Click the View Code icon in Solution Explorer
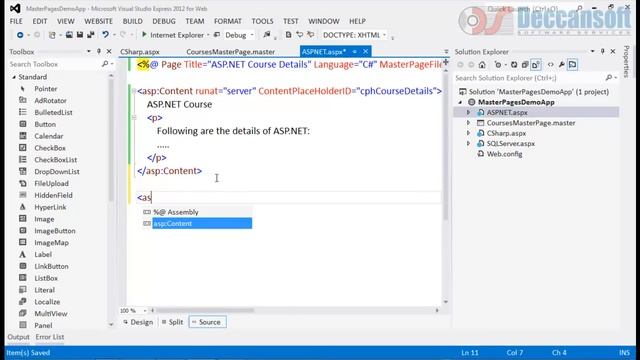Screen dimensions: 640x360 click(551, 64)
